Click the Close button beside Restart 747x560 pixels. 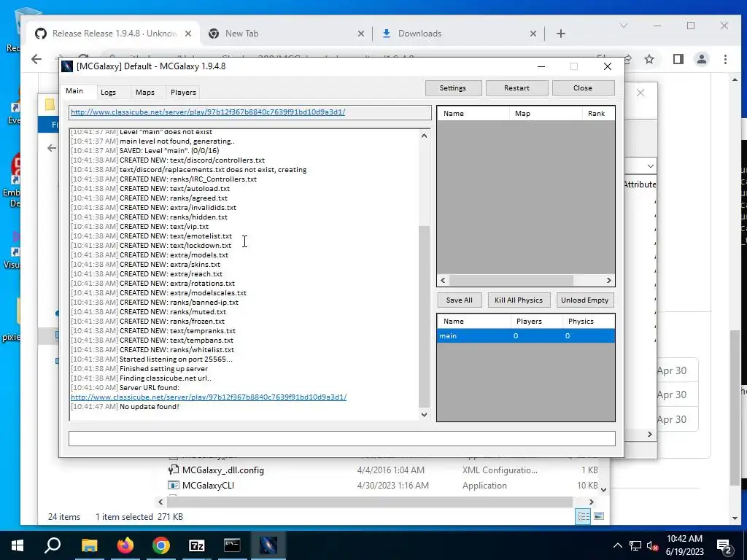point(583,88)
